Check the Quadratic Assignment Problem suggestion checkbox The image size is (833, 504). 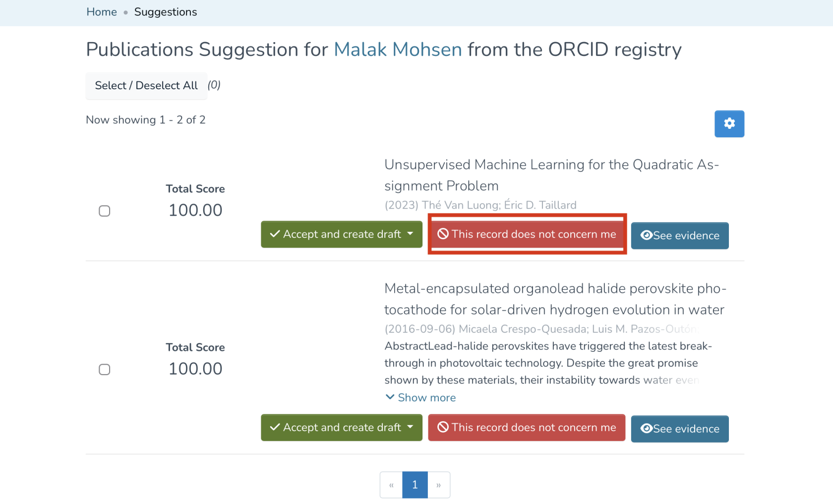point(104,211)
